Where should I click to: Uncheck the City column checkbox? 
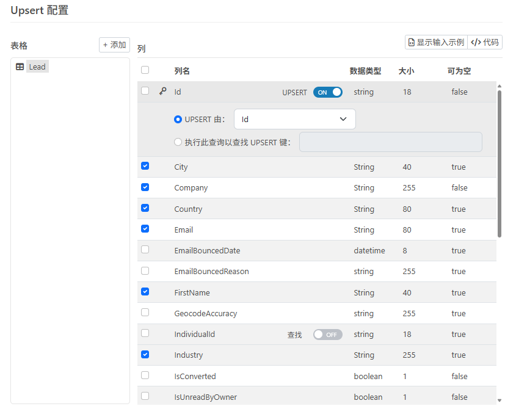tap(145, 166)
